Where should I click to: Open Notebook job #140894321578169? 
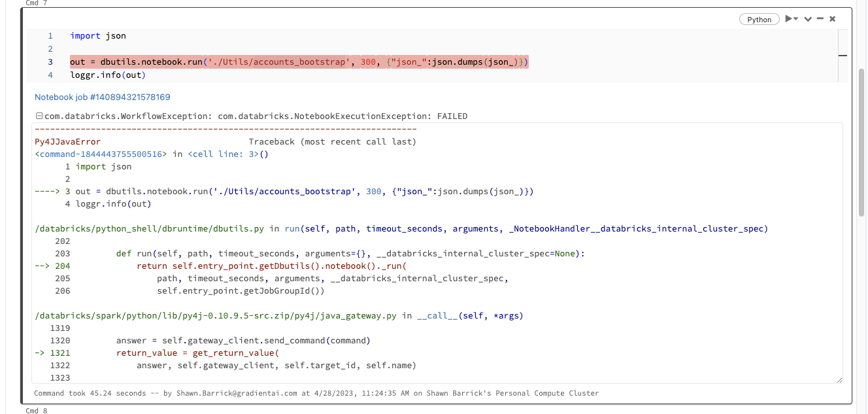102,97
